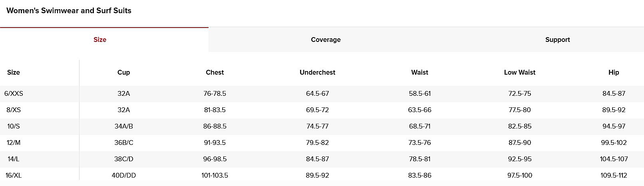644x186 pixels.
Task: Click the Size column header
Action: tap(14, 72)
